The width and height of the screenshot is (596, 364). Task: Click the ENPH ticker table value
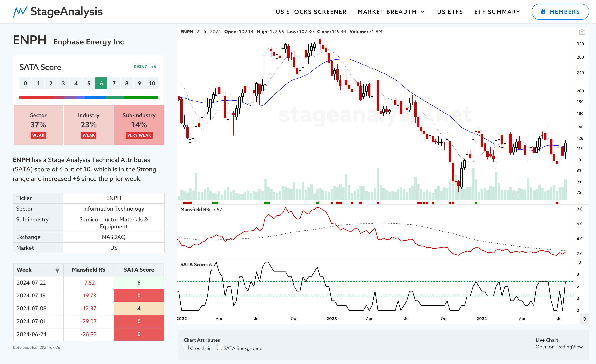pos(114,198)
